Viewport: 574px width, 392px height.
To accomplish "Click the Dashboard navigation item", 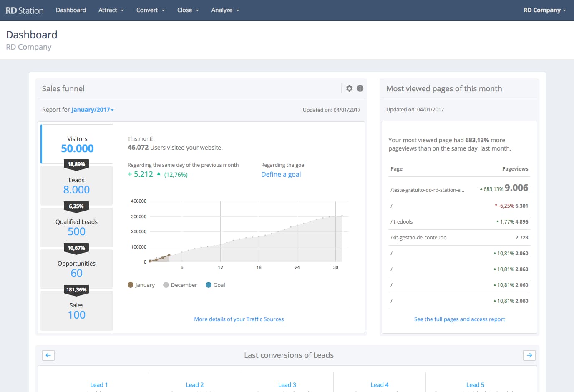I will click(x=71, y=10).
